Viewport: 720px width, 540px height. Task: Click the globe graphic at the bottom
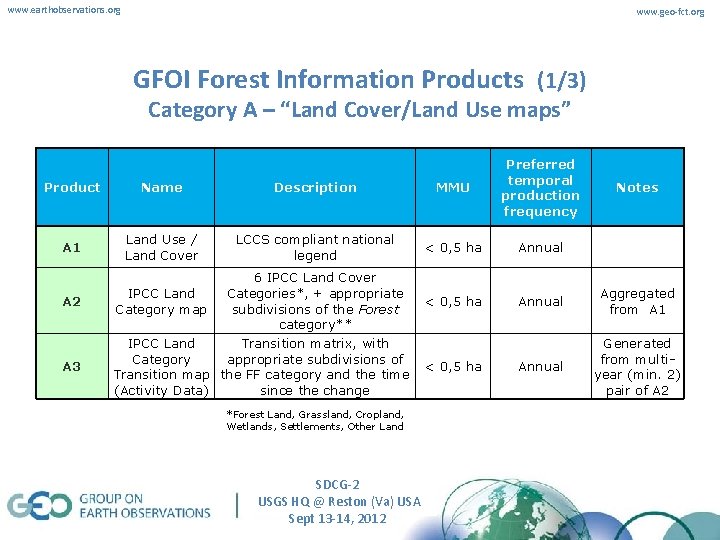[512, 510]
